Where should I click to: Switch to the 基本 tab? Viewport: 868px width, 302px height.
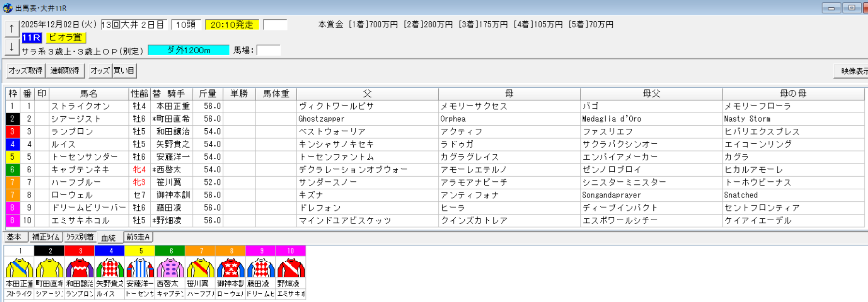(x=14, y=237)
